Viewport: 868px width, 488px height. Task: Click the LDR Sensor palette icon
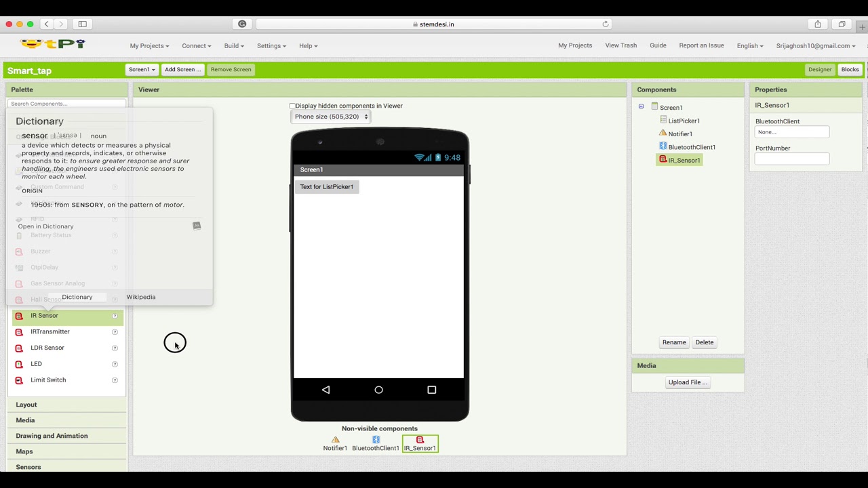(x=19, y=348)
